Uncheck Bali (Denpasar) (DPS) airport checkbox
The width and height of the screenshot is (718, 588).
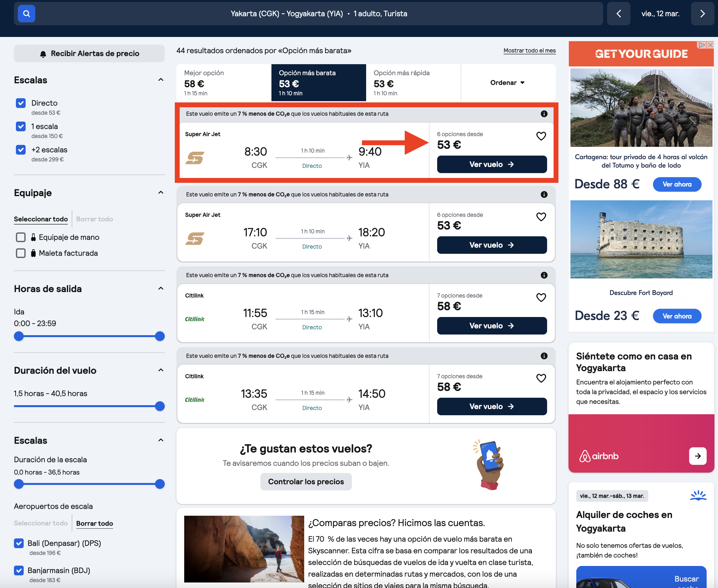18,543
